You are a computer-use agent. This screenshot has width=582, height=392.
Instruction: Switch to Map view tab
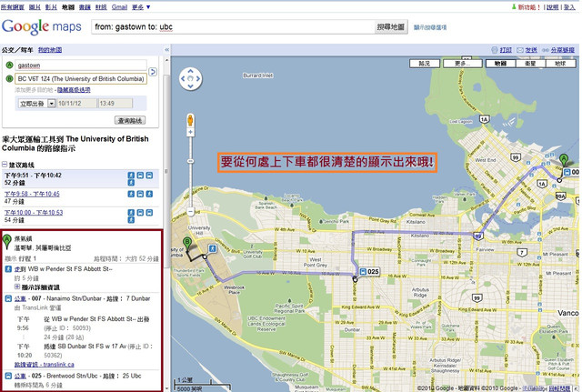(x=500, y=64)
